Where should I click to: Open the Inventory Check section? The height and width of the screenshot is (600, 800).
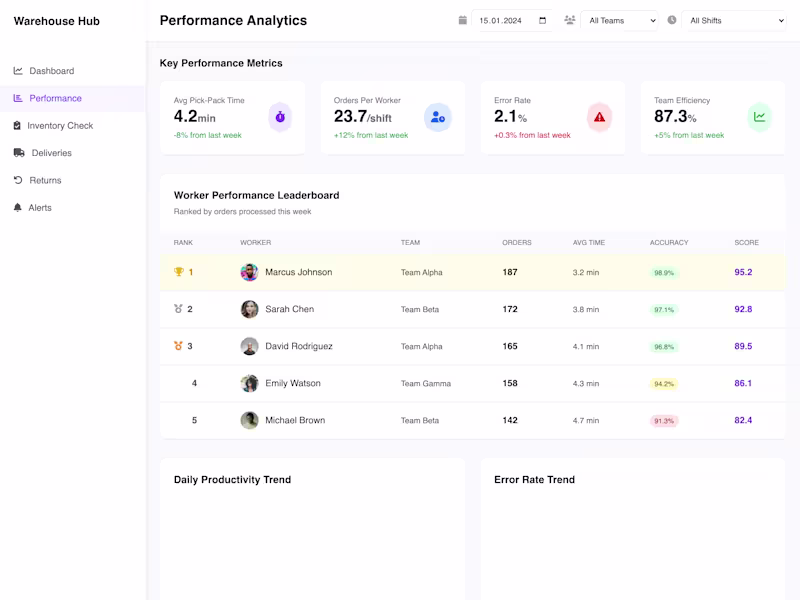[62, 125]
